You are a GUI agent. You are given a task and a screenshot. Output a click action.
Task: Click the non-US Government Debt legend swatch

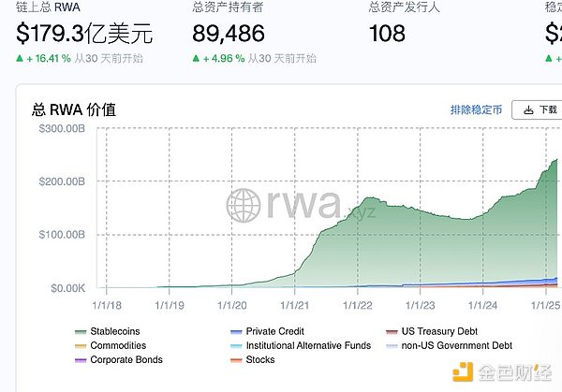(392, 346)
